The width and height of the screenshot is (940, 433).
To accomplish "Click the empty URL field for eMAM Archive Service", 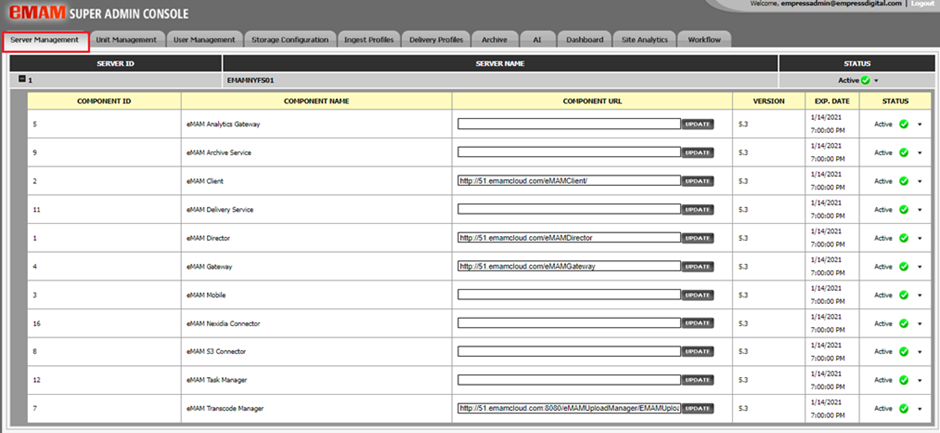I will pyautogui.click(x=569, y=152).
